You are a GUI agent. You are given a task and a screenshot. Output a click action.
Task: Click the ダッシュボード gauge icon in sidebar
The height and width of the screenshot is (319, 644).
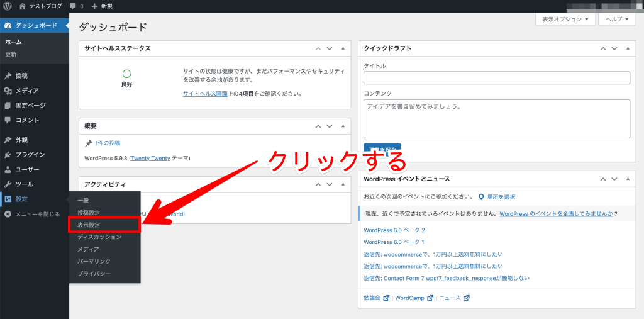pos(8,26)
